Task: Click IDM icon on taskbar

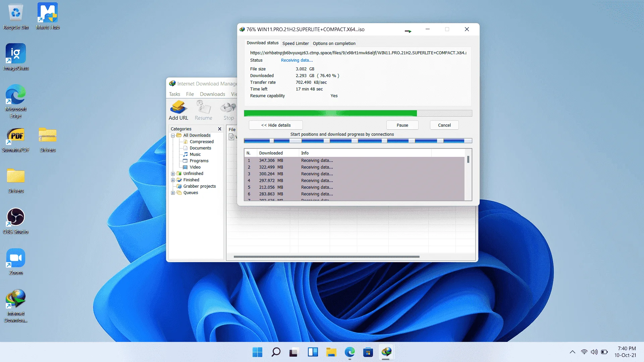Action: [386, 352]
